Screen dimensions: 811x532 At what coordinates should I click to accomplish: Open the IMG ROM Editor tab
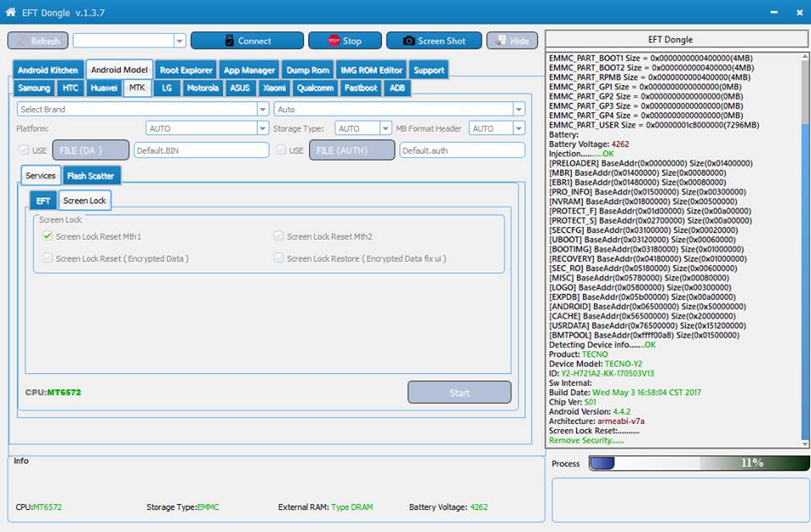pyautogui.click(x=372, y=70)
